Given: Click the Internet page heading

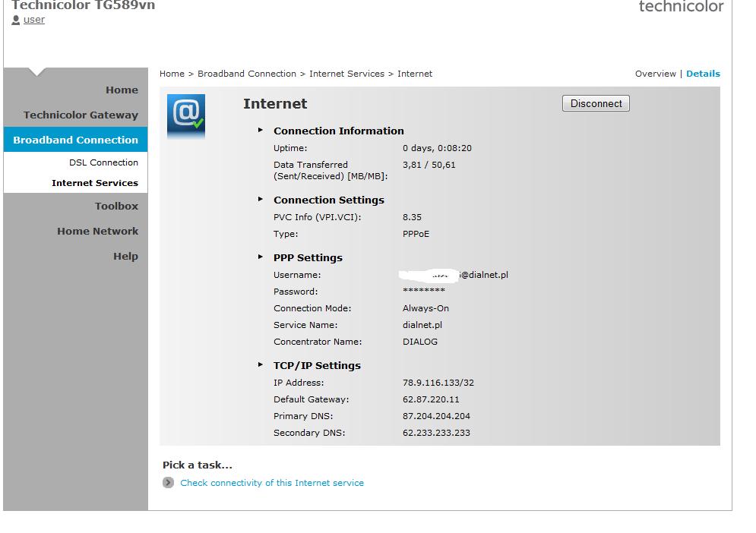Looking at the screenshot, I should tap(275, 104).
